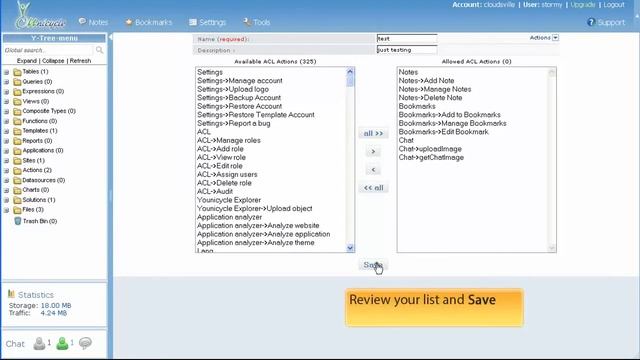Click Refresh in the tree menu
Image resolution: width=640 pixels, height=360 pixels.
(80, 60)
